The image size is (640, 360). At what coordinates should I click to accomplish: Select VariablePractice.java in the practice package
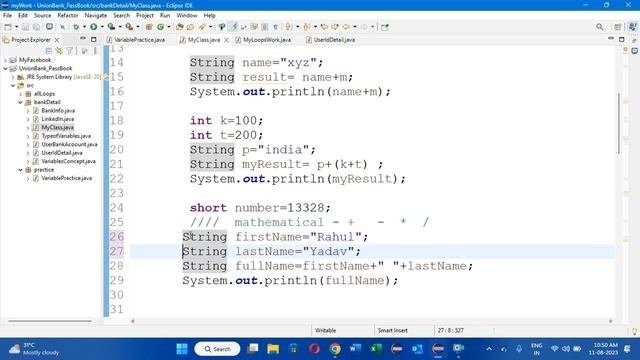[67, 178]
